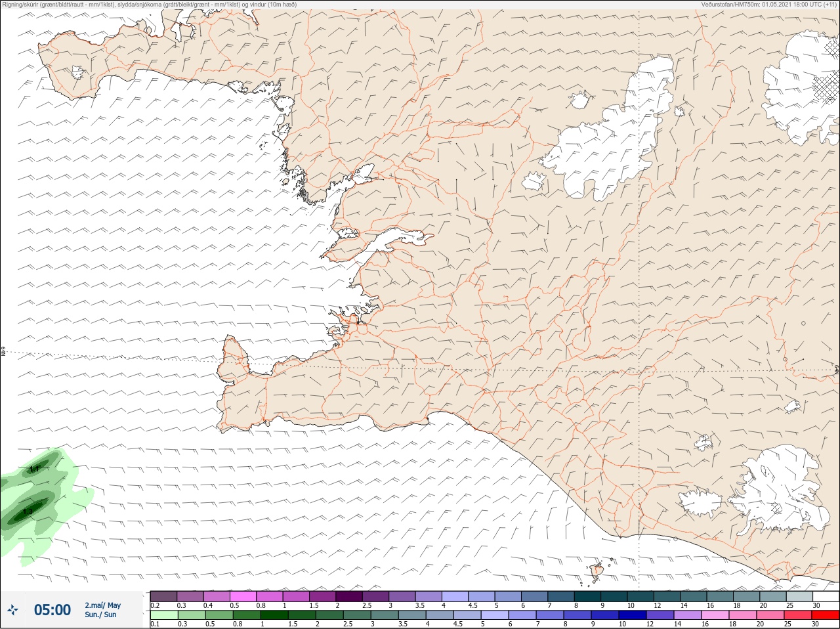This screenshot has height=629, width=840.
Task: Click the 1.1 precipitation value on the green area
Action: click(x=35, y=469)
